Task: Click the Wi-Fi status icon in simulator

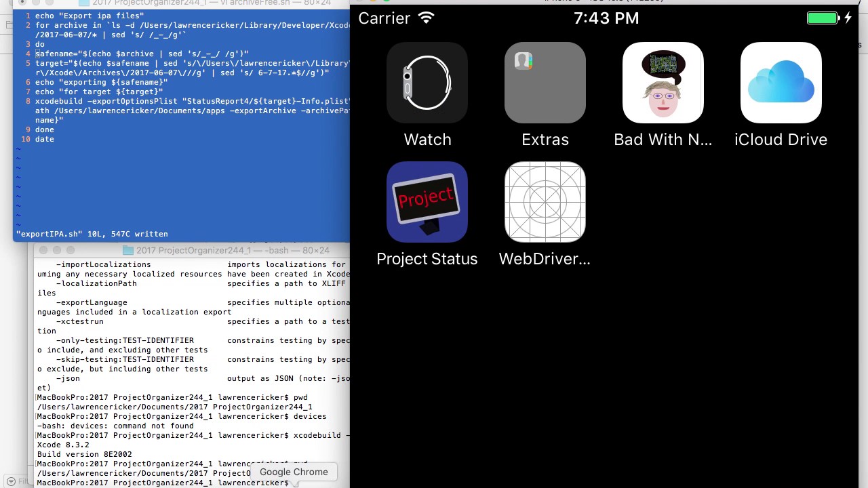Action: pyautogui.click(x=427, y=18)
